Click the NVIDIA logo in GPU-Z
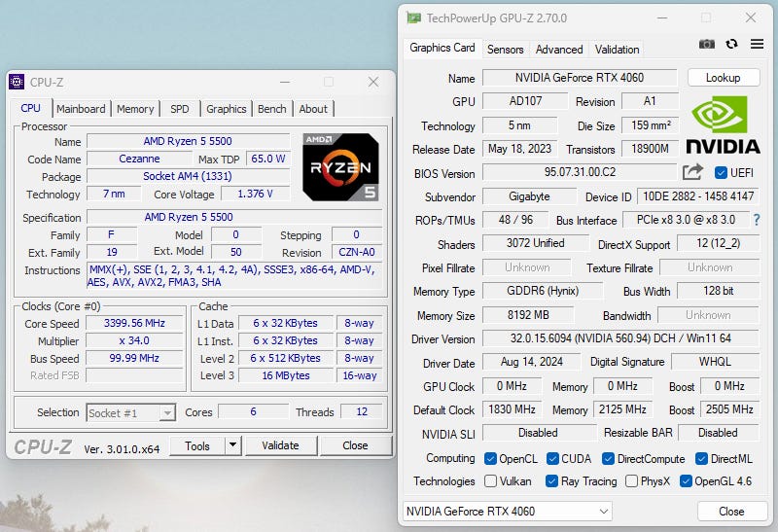Screen dimensions: 778x532 pyautogui.click(x=723, y=125)
